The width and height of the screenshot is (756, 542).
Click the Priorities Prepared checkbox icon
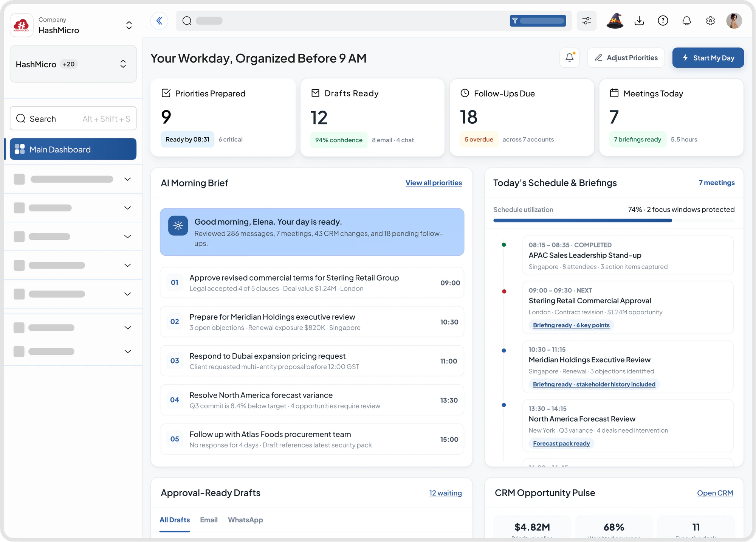166,93
